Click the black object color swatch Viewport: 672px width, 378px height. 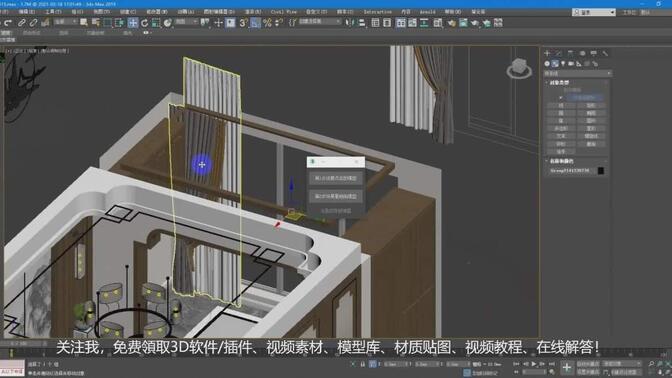tap(601, 171)
